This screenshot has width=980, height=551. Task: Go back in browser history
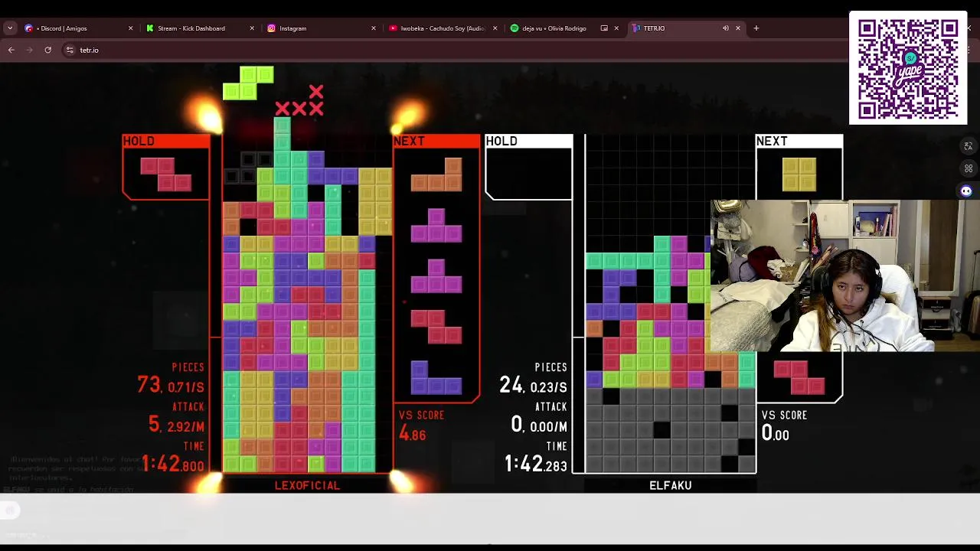(11, 50)
